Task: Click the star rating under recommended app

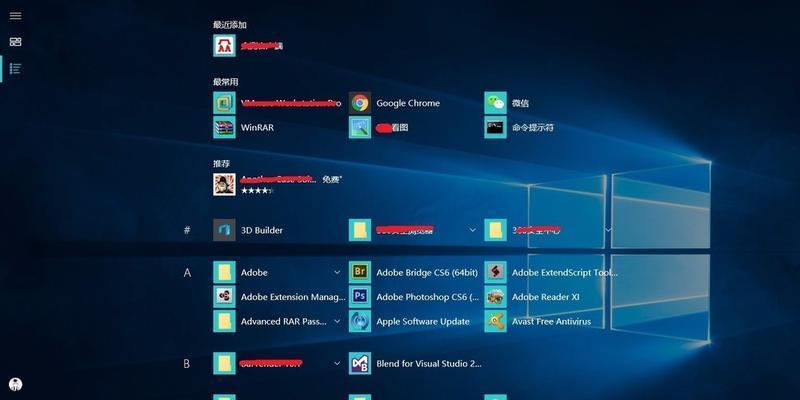Action: tap(257, 190)
